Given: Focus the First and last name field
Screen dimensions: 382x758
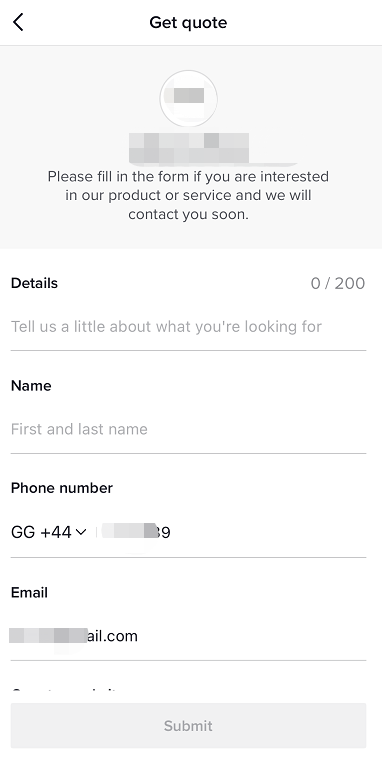Looking at the screenshot, I should [189, 429].
